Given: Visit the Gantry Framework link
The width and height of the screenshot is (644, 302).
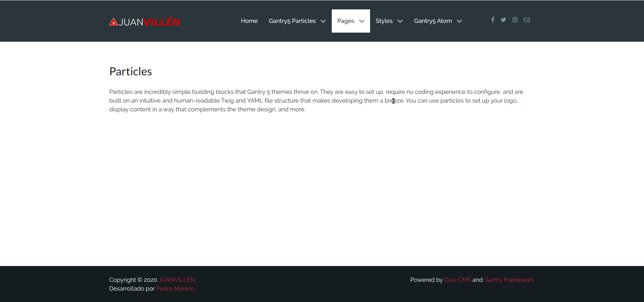Looking at the screenshot, I should pos(509,280).
